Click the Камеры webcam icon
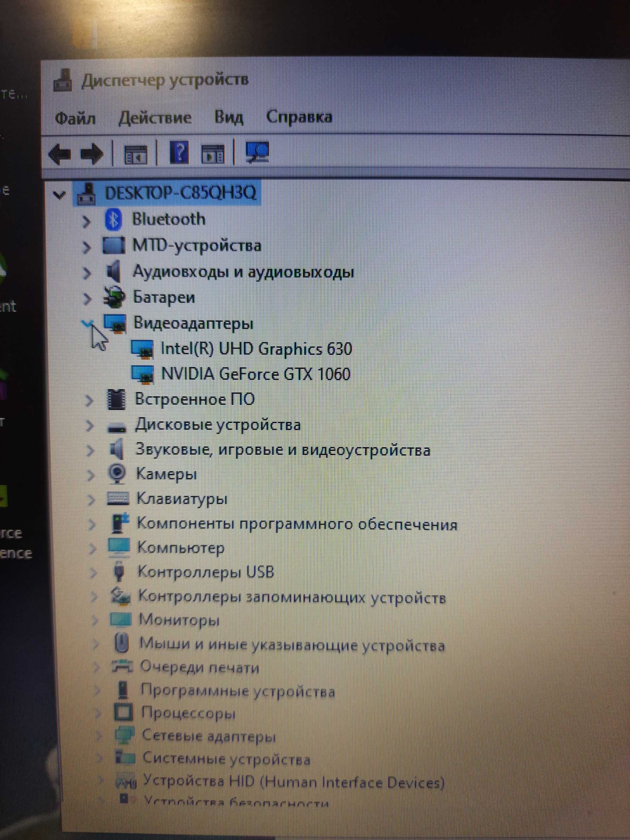Screen dimensions: 630x840 (117, 474)
